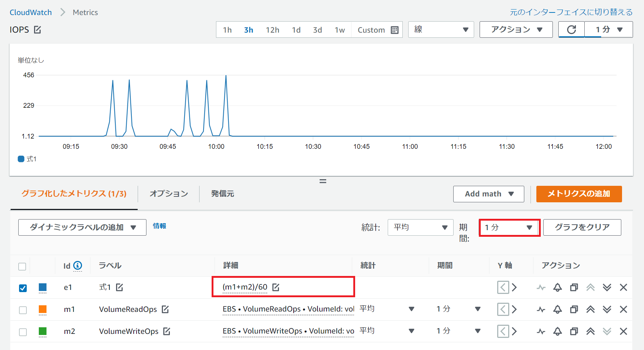Select the 1d time range
The image size is (644, 350).
pos(296,30)
